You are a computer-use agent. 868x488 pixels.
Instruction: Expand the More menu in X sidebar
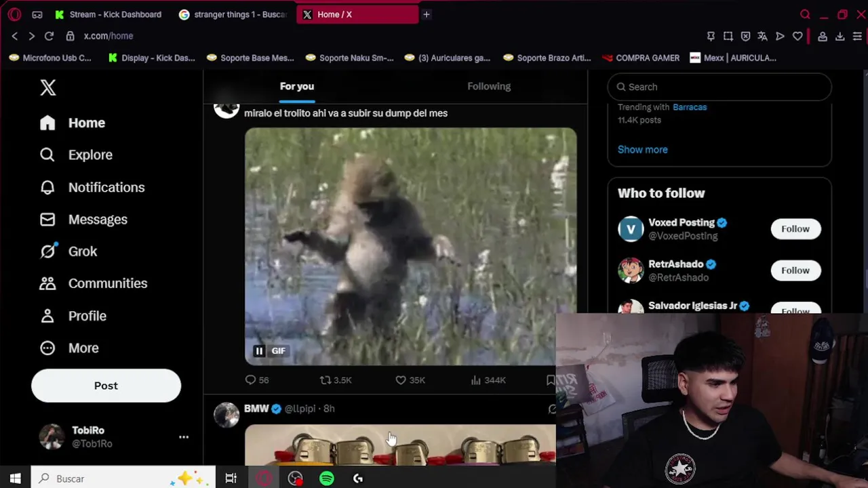tap(69, 348)
